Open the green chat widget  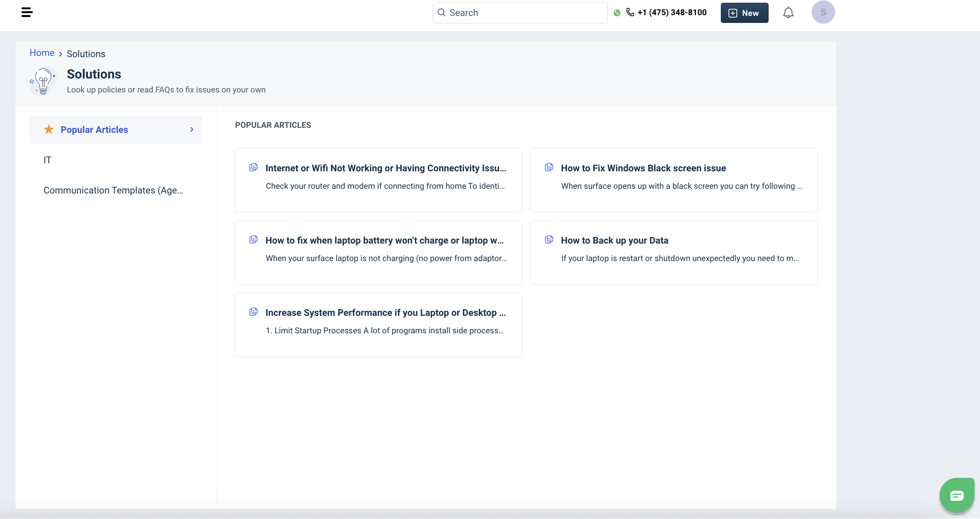pyautogui.click(x=957, y=495)
